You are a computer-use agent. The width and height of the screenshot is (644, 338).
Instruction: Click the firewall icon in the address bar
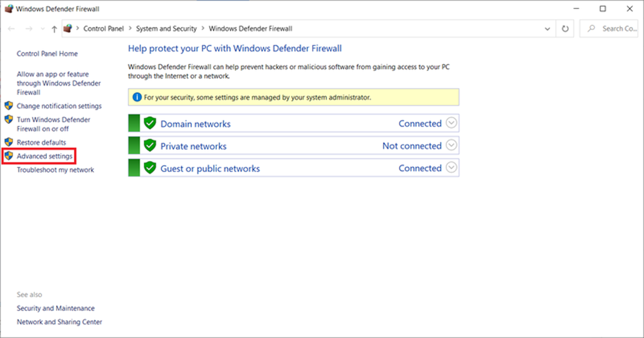[x=67, y=28]
